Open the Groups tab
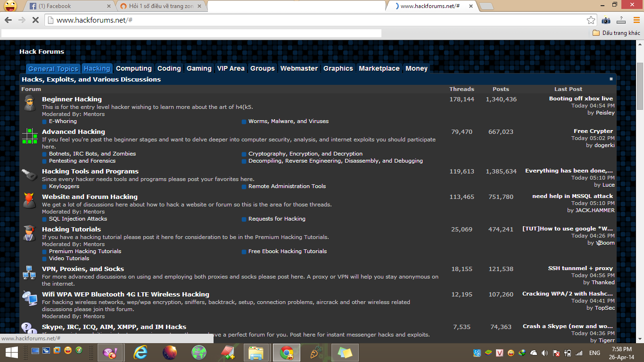 263,68
